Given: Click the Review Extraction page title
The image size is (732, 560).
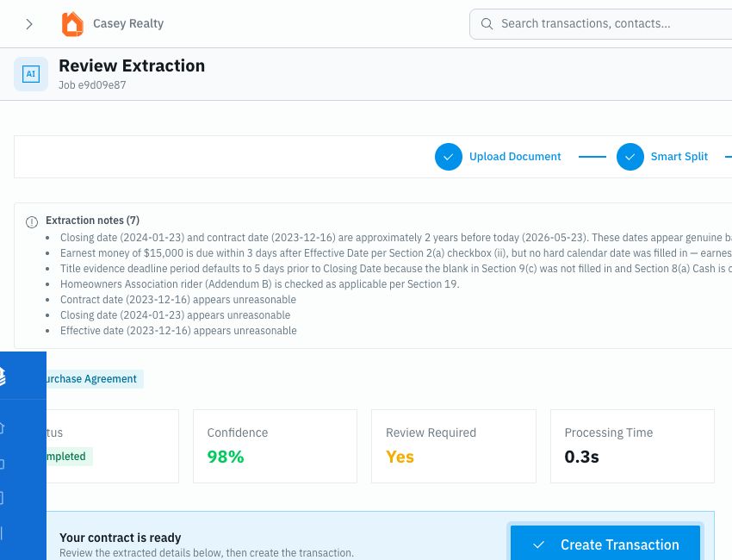Looking at the screenshot, I should (132, 65).
